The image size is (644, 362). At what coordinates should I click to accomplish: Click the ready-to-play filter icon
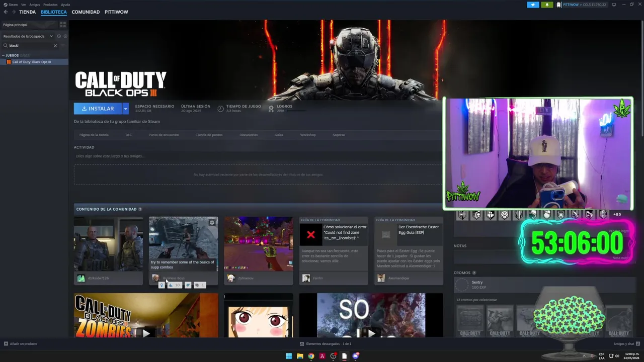(65, 36)
